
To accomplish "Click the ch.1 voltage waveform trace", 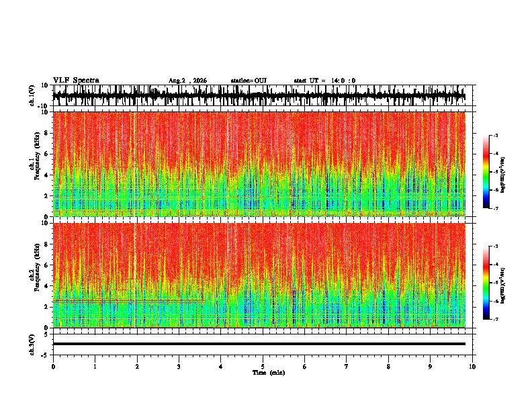I will [x=259, y=95].
